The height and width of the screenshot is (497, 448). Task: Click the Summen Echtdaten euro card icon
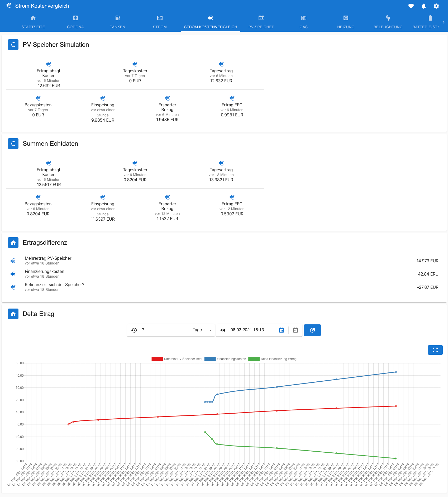[x=13, y=144]
